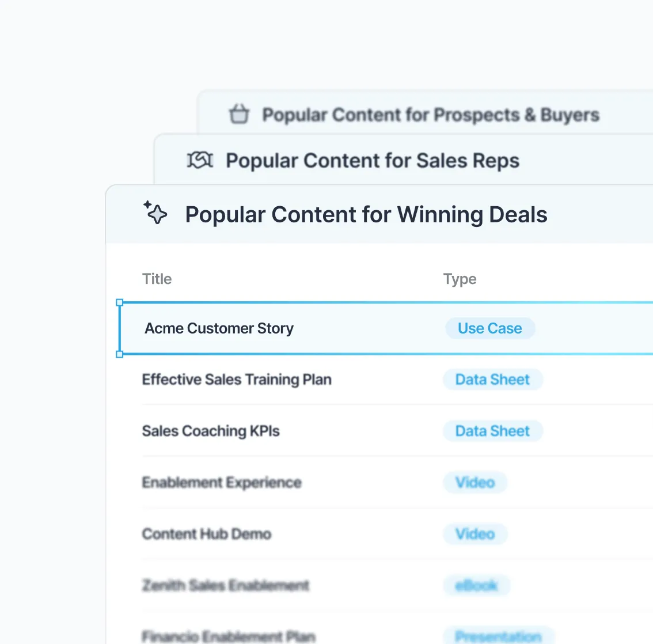Click Data Sheet tag for Coaching KPIs
Screen dimensions: 653x644
[x=493, y=431]
